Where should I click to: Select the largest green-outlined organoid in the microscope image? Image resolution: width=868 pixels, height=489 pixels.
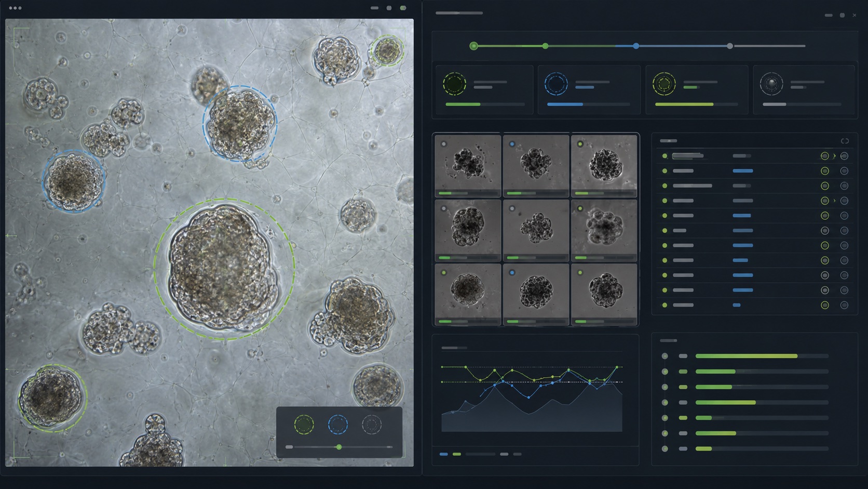224,269
